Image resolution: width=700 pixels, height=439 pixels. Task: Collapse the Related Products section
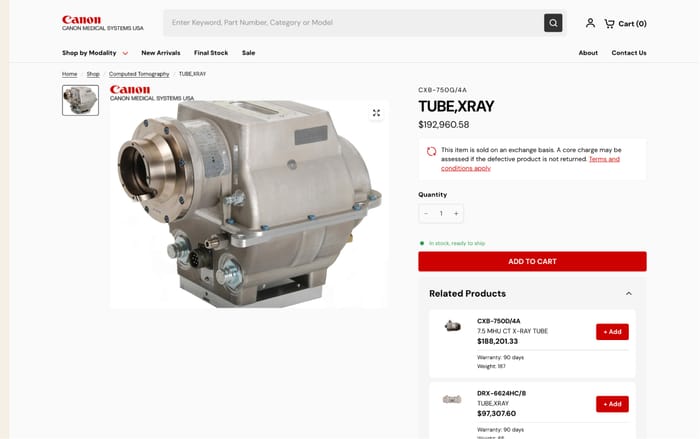tap(629, 293)
